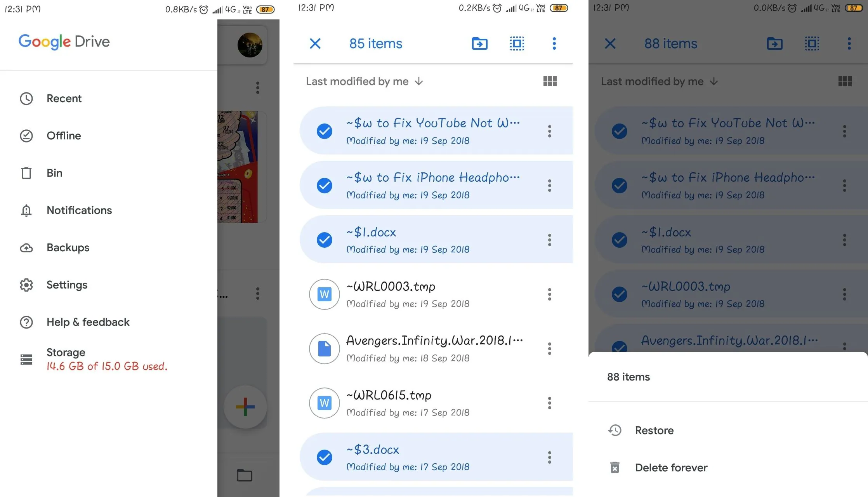This screenshot has width=868, height=497.
Task: Toggle selection on ~WRL0615.tmp file
Action: [325, 402]
